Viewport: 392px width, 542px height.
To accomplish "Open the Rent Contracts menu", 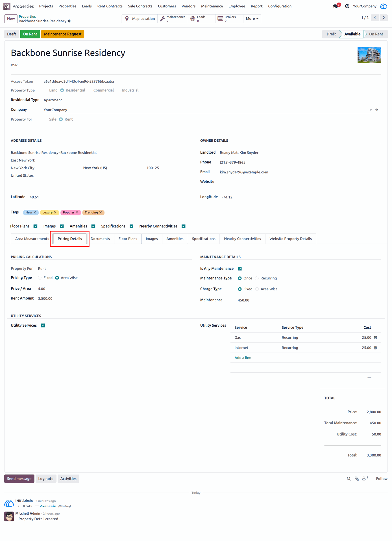I will (110, 6).
